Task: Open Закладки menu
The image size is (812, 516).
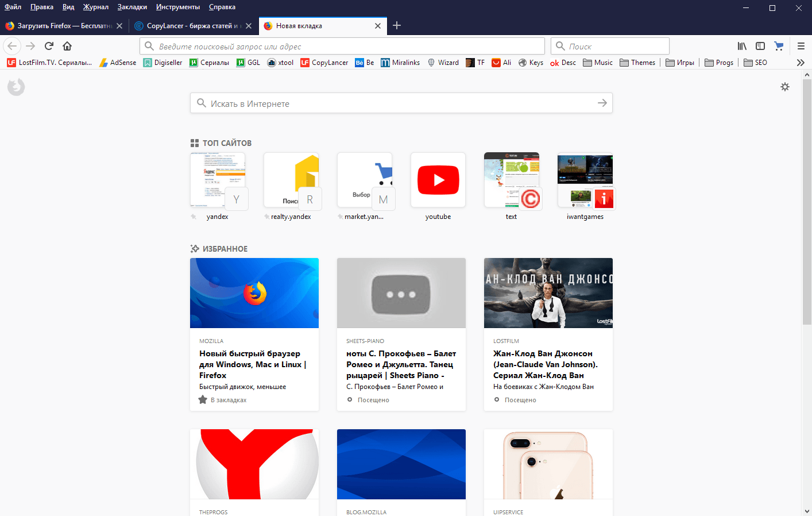Action: [132, 7]
